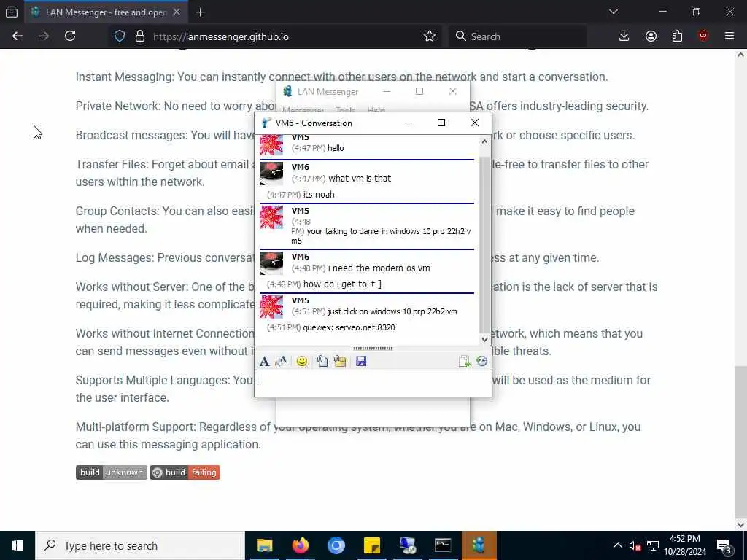Open the Sticky Notes taskbar icon
This screenshot has height=560, width=747.
click(x=371, y=545)
